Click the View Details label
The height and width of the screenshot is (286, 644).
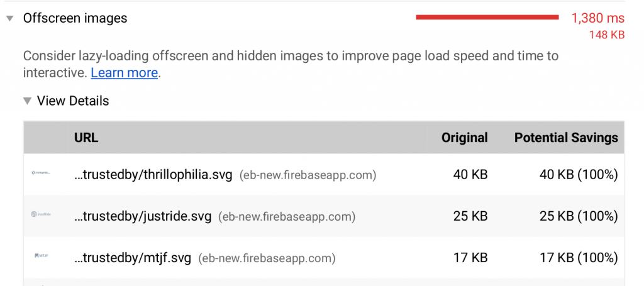tap(72, 101)
